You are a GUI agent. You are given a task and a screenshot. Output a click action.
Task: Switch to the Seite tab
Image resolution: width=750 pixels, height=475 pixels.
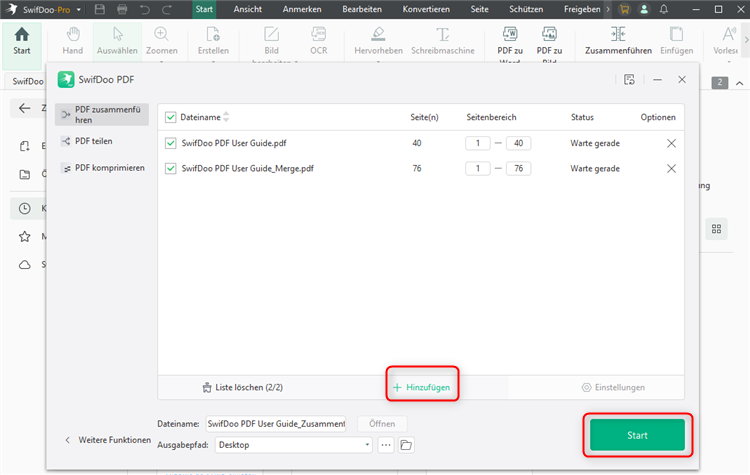pos(479,9)
